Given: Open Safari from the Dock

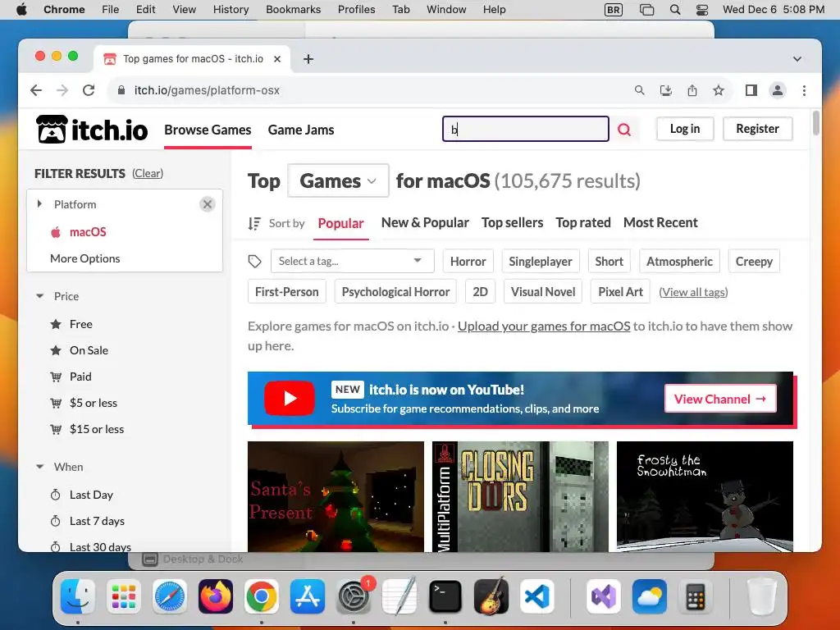Looking at the screenshot, I should click(170, 596).
